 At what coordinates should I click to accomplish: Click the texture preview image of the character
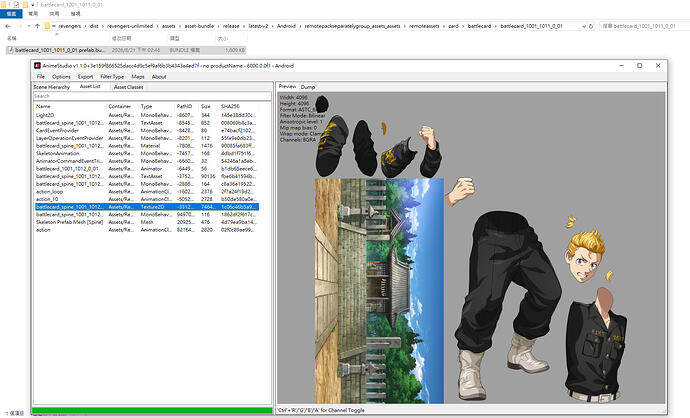click(x=471, y=247)
